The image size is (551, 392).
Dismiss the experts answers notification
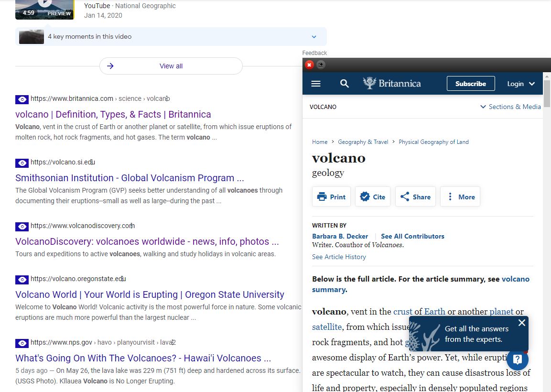click(521, 323)
